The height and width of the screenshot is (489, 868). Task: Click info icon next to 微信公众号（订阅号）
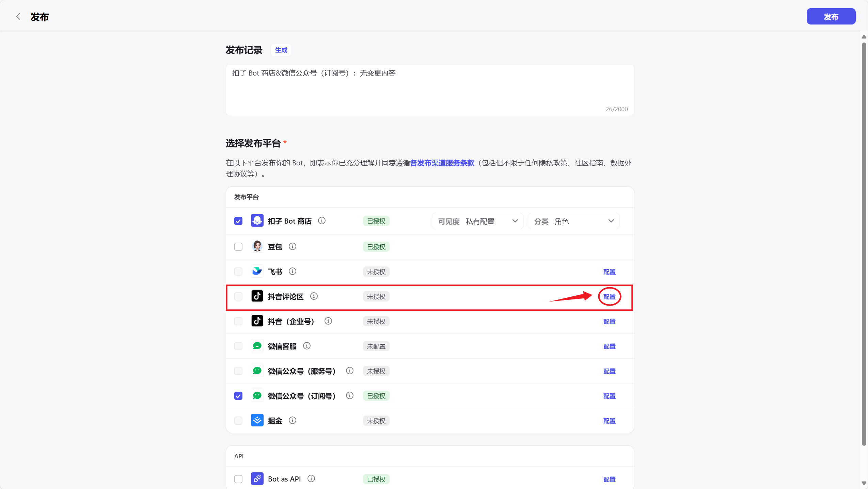click(x=350, y=395)
